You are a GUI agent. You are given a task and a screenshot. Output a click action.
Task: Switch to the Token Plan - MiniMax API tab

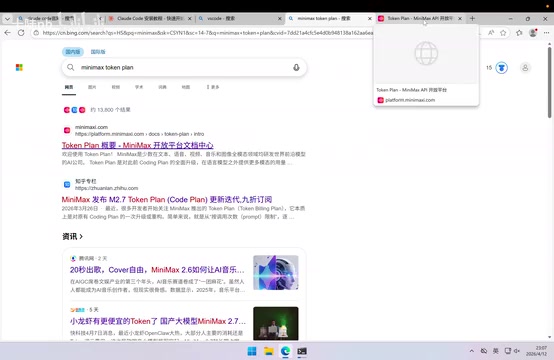pos(420,18)
